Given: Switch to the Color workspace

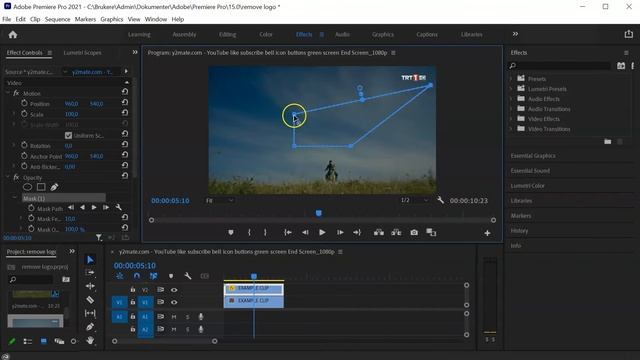Looking at the screenshot, I should coord(266,34).
